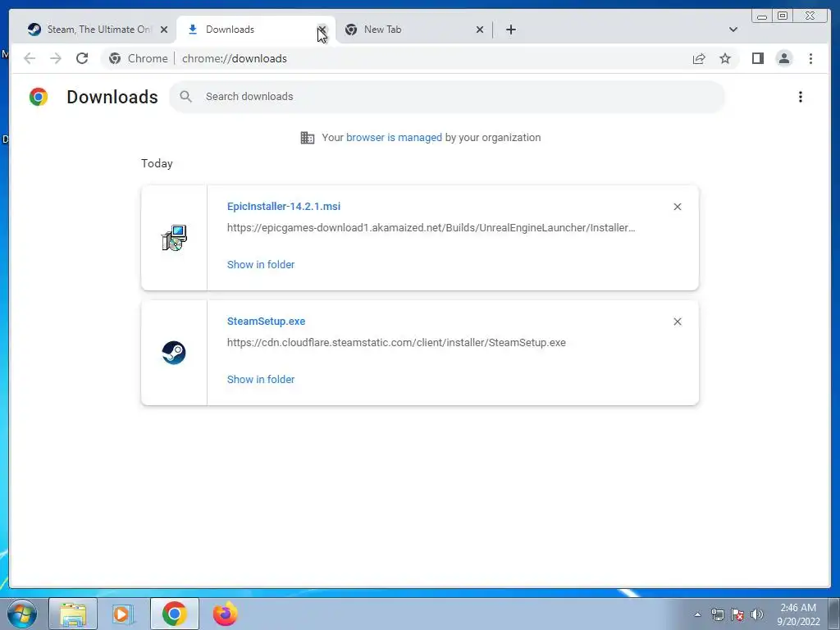Open a new tab with the plus

511,30
